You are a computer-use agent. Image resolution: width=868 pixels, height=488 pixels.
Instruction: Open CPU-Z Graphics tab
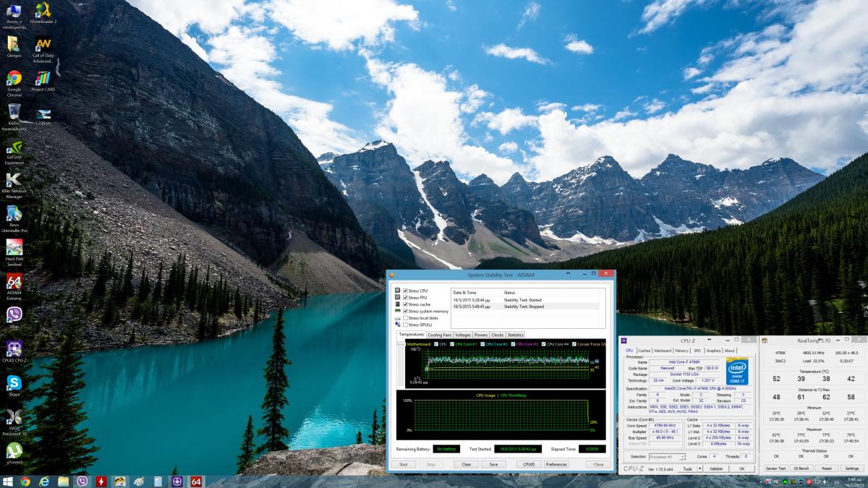coord(713,351)
